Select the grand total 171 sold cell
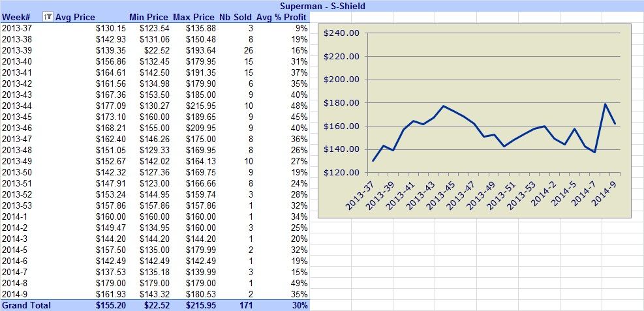The image size is (644, 311). pyautogui.click(x=245, y=305)
